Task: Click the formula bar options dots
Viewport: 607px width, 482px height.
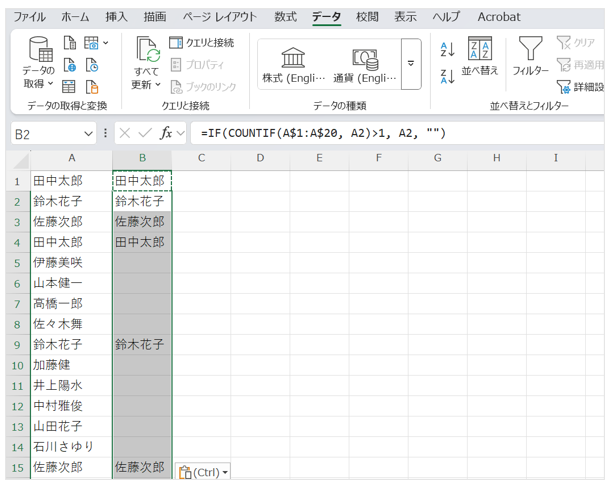Action: [105, 134]
